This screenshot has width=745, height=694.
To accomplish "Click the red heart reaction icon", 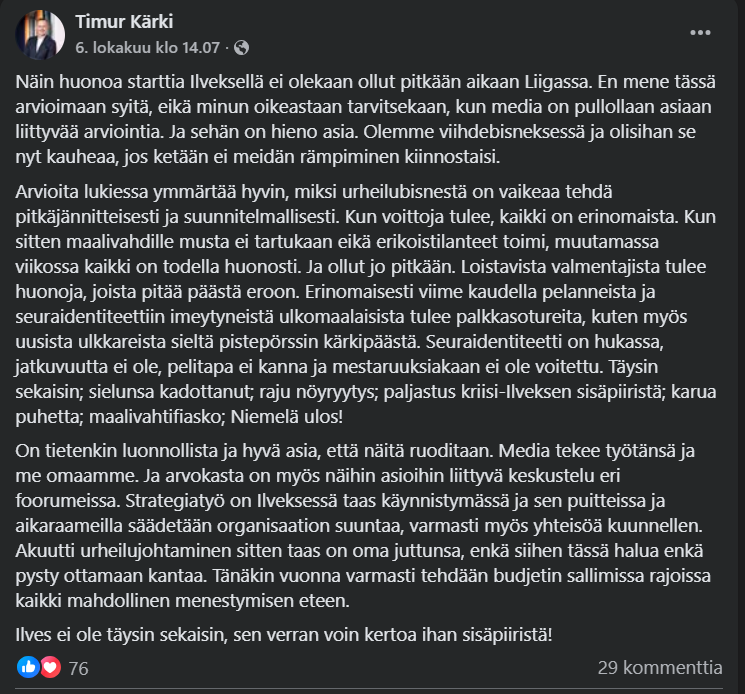I will (x=49, y=667).
